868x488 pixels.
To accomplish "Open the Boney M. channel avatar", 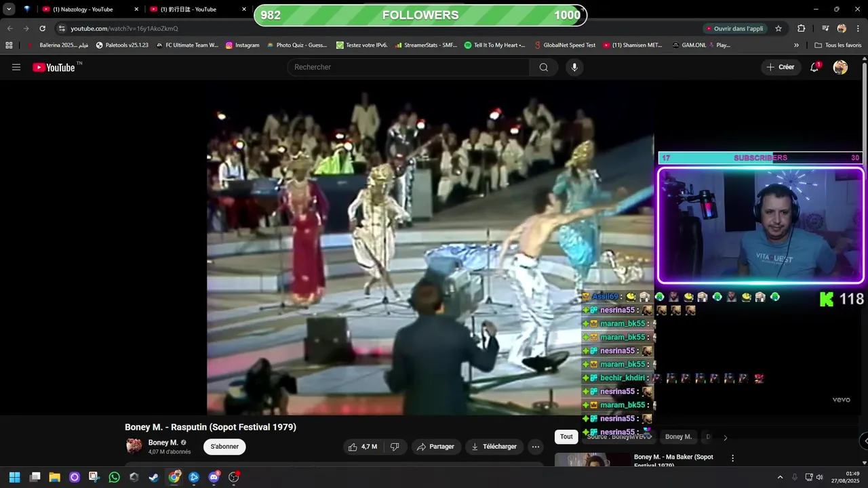I will tap(134, 446).
